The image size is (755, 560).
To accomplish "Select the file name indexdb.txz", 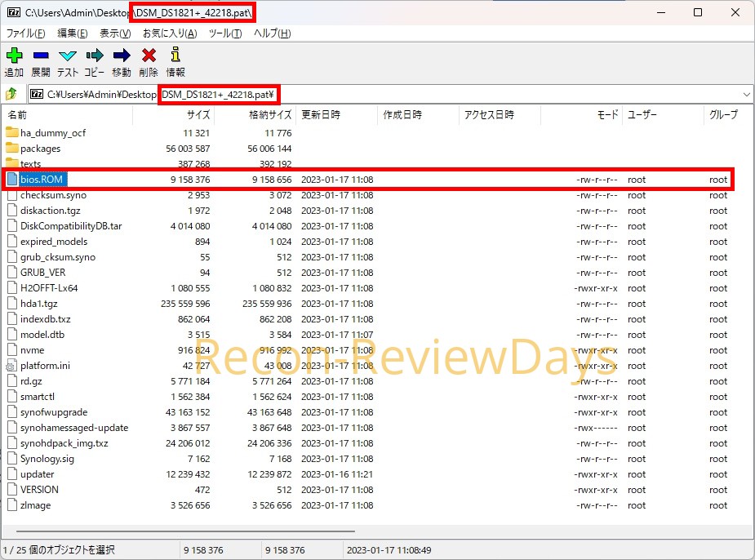I will click(45, 318).
